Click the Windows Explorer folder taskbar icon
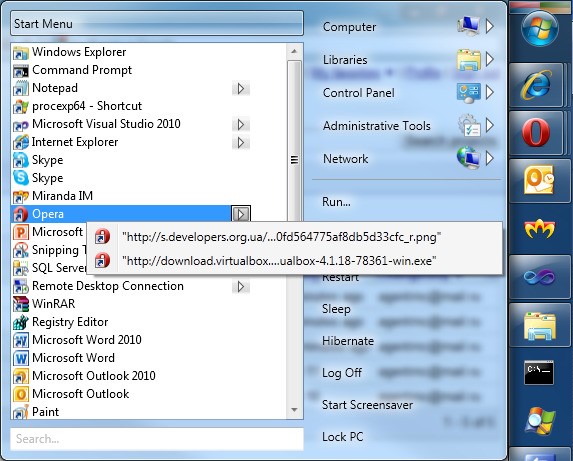 point(539,325)
